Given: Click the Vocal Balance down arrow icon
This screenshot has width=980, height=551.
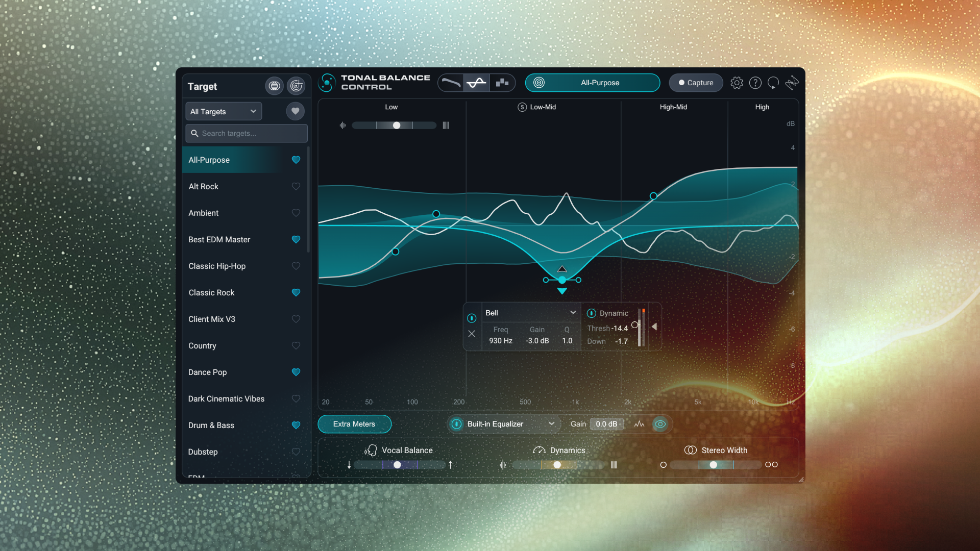Looking at the screenshot, I should 349,465.
